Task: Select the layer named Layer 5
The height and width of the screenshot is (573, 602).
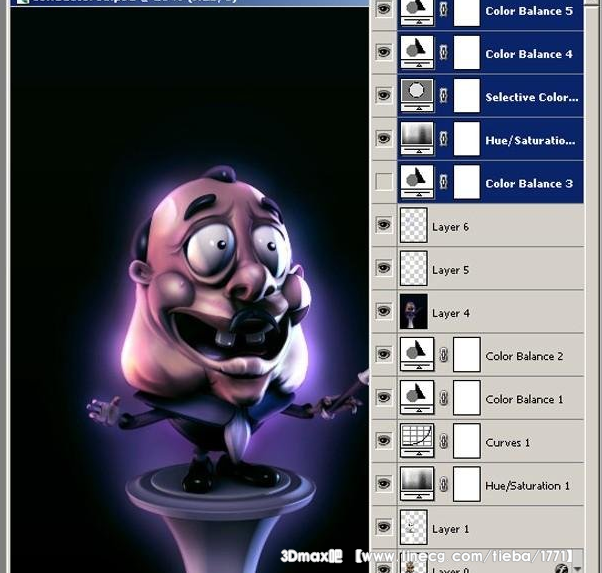Action: 450,270
